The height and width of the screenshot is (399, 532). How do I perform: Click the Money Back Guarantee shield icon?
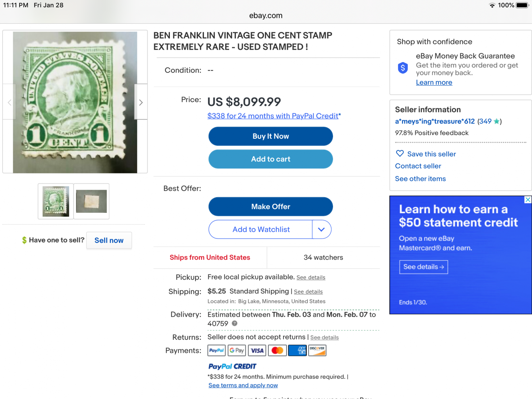click(403, 67)
